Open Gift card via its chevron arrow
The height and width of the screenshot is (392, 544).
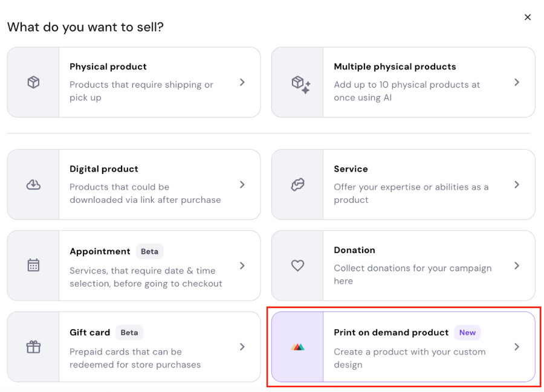242,347
